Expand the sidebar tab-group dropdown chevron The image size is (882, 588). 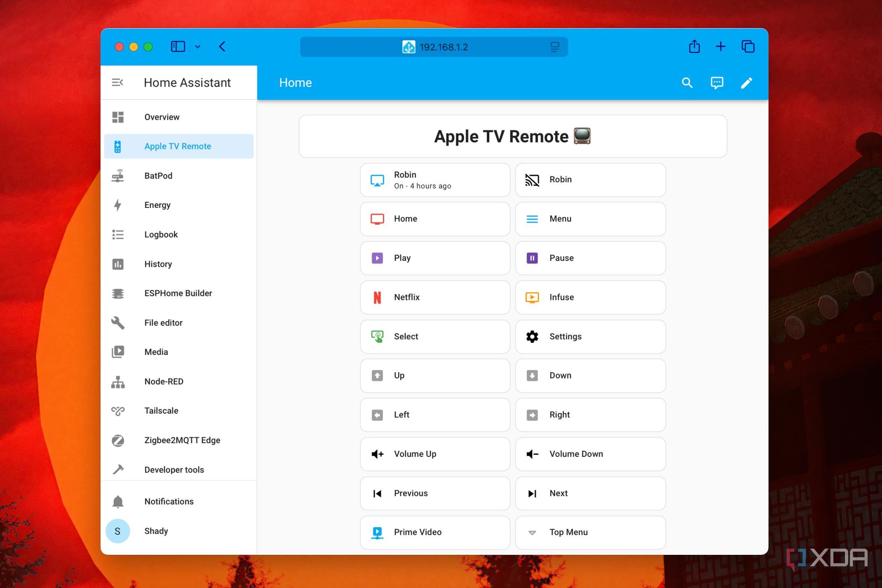click(x=198, y=47)
